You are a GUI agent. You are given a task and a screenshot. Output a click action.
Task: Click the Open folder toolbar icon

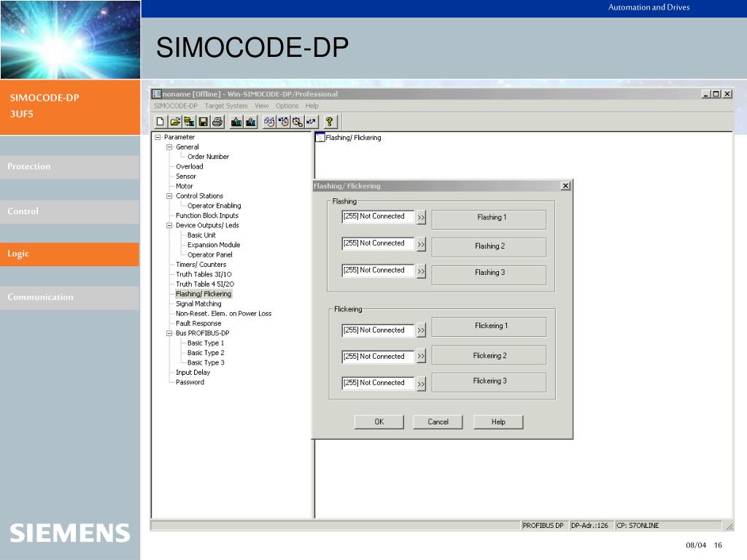point(175,122)
